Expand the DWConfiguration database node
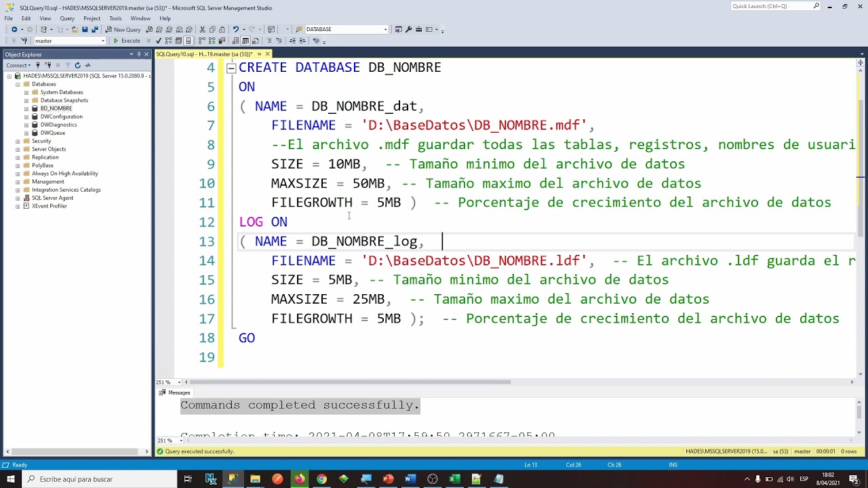This screenshot has height=488, width=868. [26, 117]
